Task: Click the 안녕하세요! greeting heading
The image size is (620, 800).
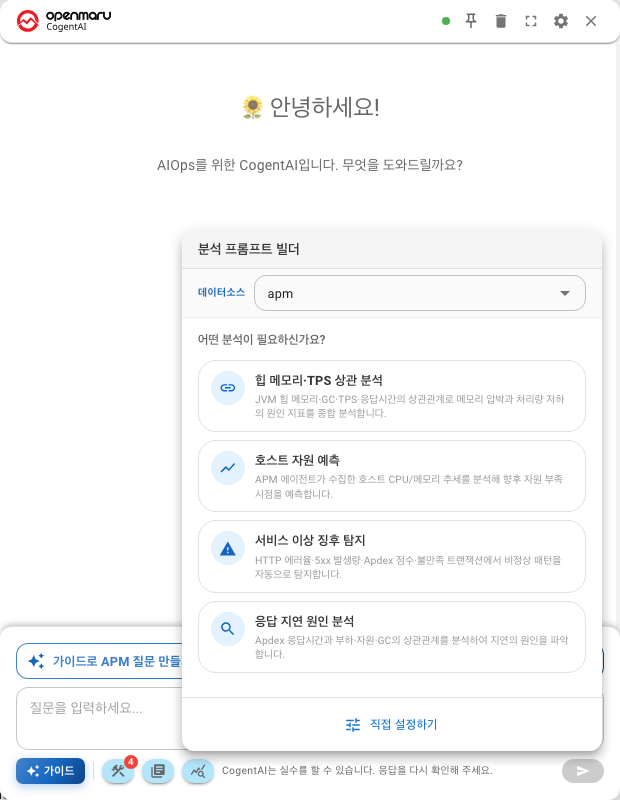Action: (325, 107)
